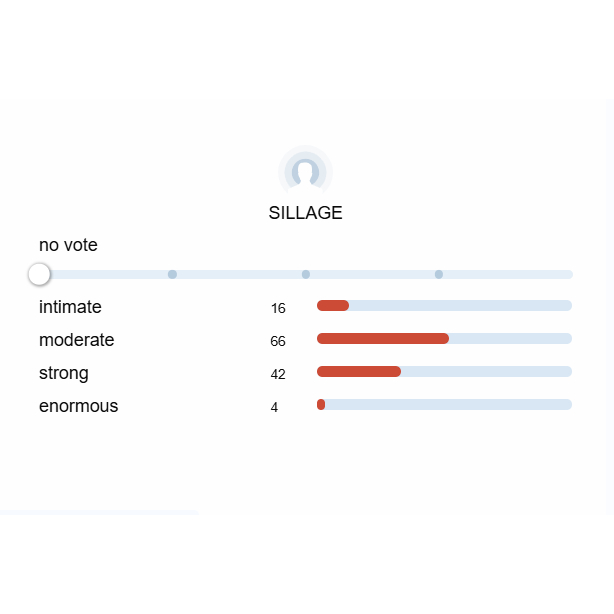
Task: Click the 'intimate' label
Action: 70,307
